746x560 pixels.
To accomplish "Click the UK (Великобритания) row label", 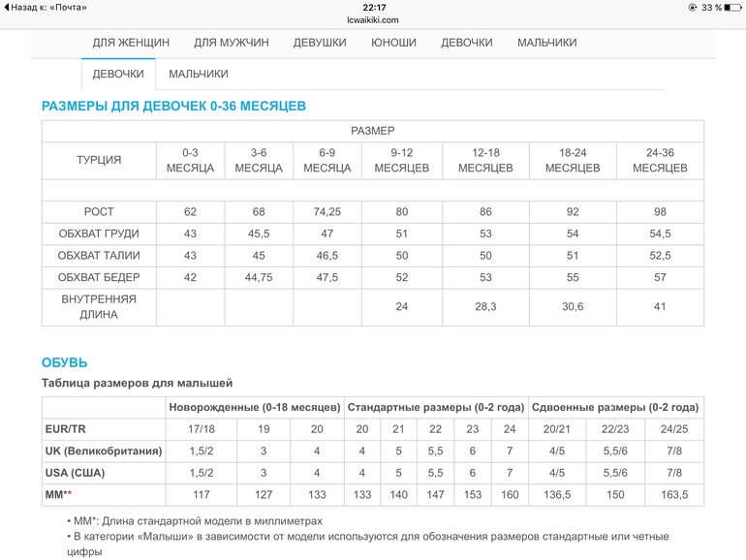I will pyautogui.click(x=104, y=451).
